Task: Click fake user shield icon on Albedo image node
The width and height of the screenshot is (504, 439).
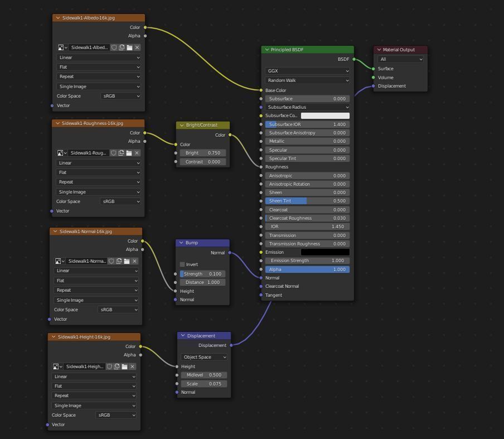Action: [114, 47]
